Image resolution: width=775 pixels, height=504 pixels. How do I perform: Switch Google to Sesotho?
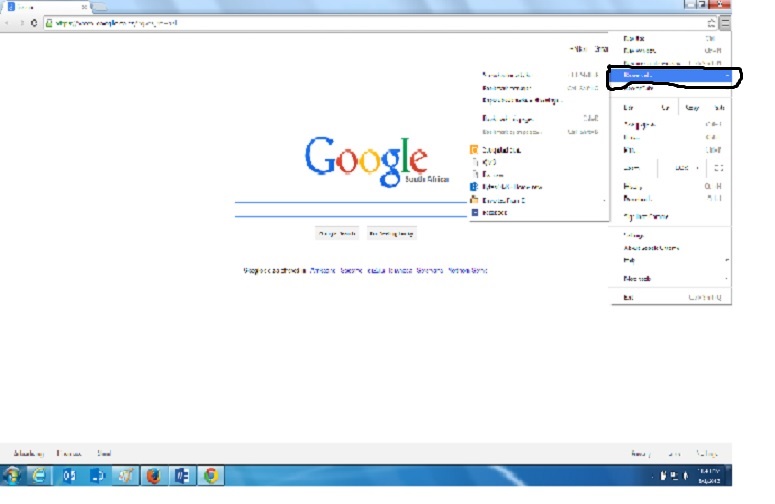(x=351, y=271)
